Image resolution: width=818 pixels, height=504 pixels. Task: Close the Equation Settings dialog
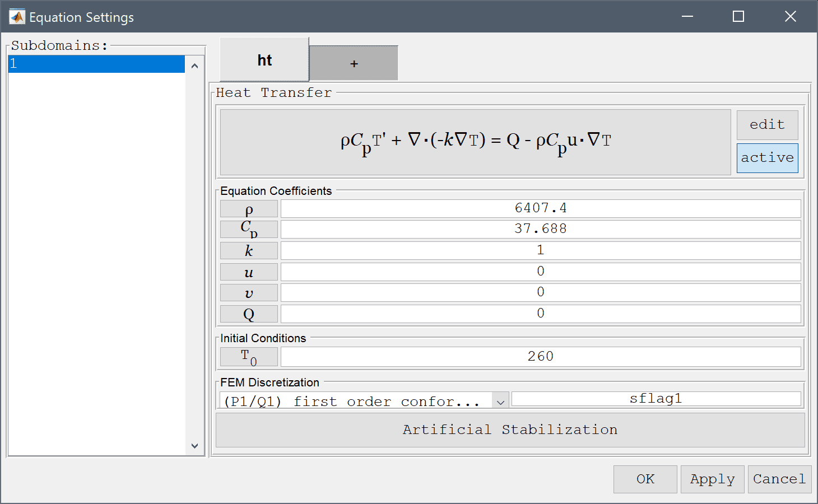point(791,17)
